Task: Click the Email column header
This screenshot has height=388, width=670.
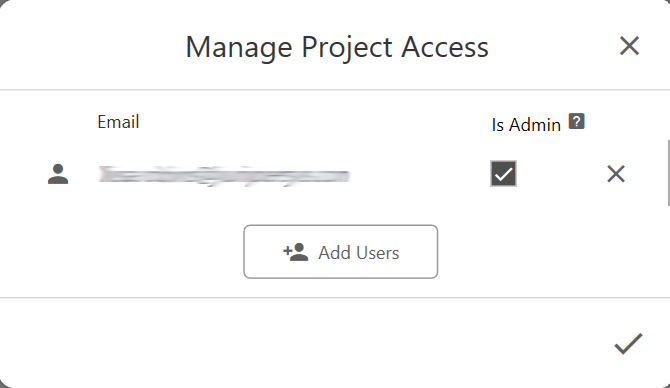Action: tap(118, 122)
